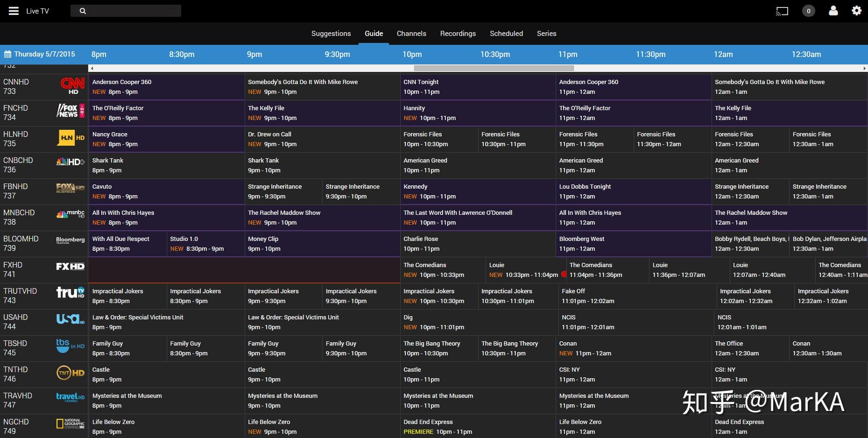The height and width of the screenshot is (438, 868).
Task: Switch to the Recordings tab
Action: 458,34
